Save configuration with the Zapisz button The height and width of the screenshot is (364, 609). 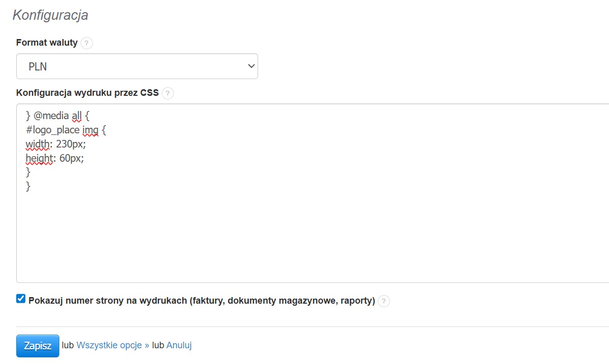[x=38, y=345]
